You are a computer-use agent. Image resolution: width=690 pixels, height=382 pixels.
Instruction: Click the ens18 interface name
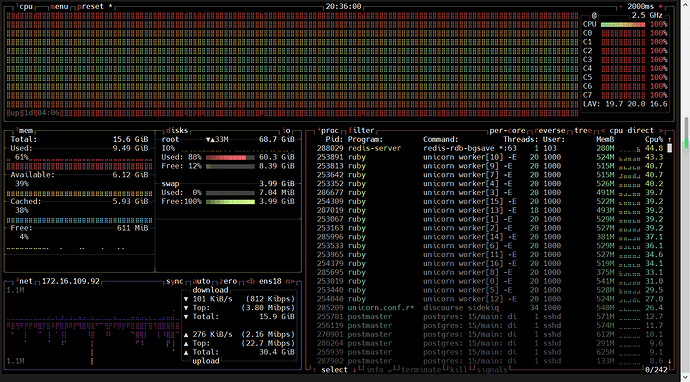tap(270, 281)
